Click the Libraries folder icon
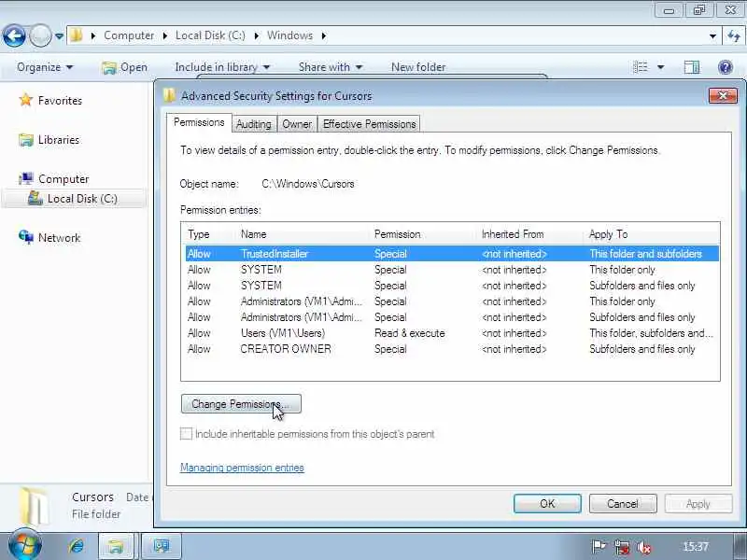The image size is (747, 560). (26, 140)
